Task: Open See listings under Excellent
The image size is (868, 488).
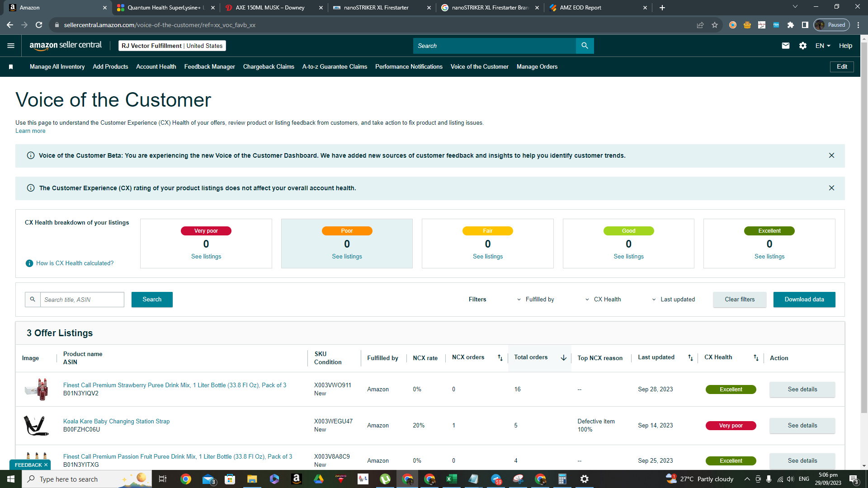Action: pos(769,257)
